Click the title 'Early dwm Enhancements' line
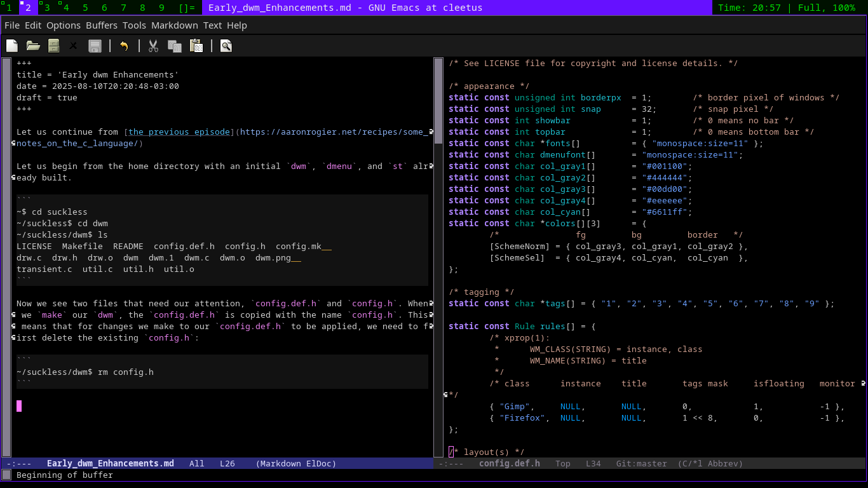 [98, 75]
